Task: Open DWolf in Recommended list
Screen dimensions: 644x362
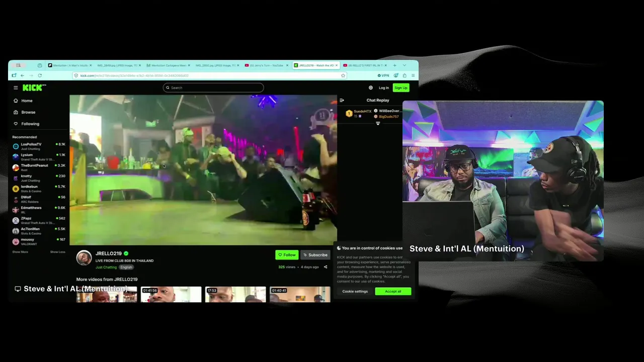Action: tap(39, 199)
